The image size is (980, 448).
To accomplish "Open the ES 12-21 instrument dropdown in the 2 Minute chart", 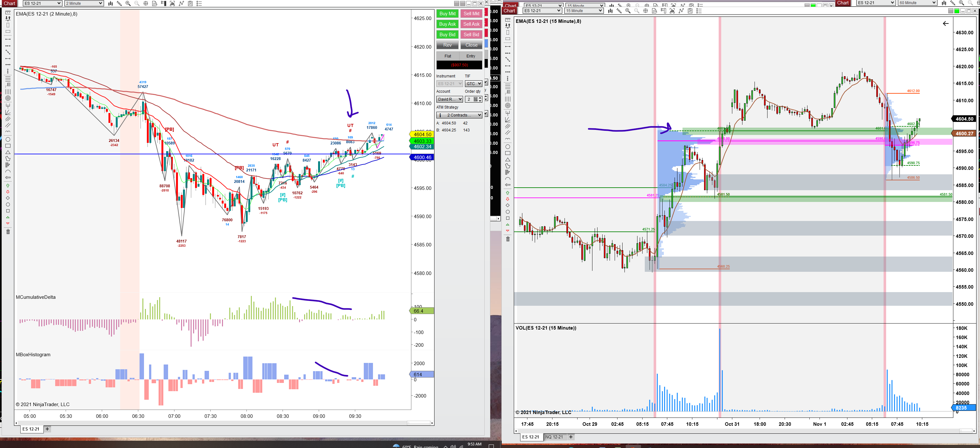I will (42, 3).
